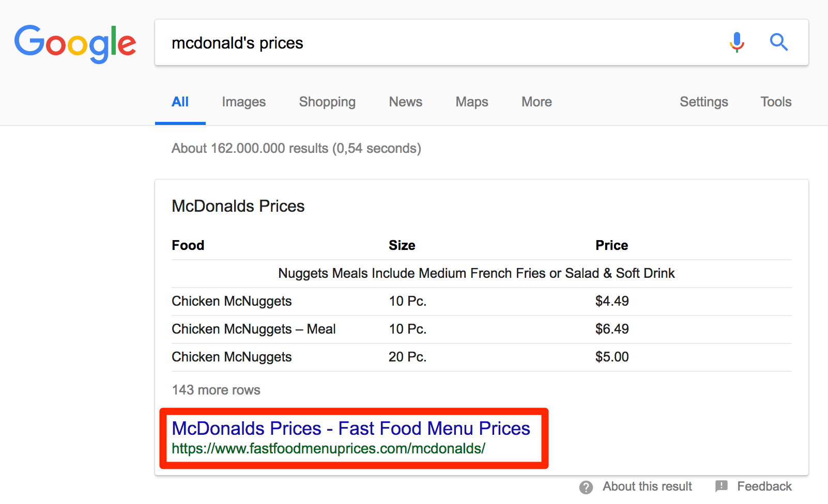828x504 pixels.
Task: Open the News results tab
Action: [406, 102]
